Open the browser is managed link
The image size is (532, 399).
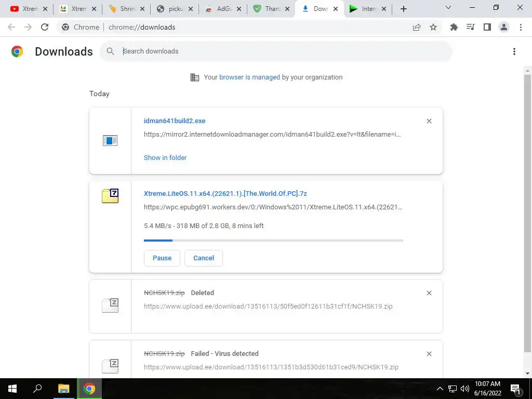[249, 77]
